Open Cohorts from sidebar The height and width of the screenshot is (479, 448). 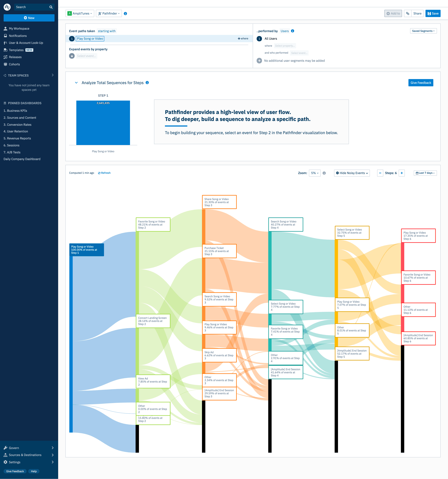[14, 64]
